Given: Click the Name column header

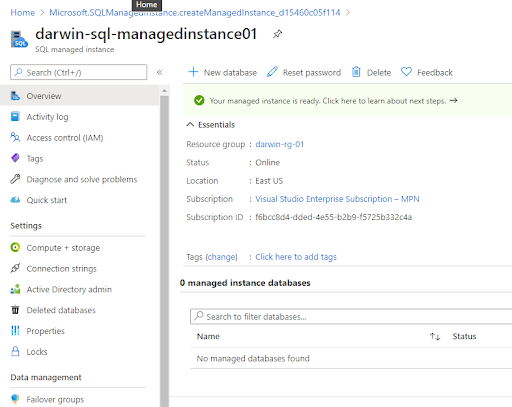Looking at the screenshot, I should tap(208, 336).
